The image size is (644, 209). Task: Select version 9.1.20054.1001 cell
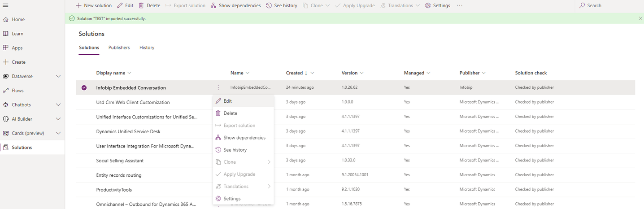[355, 175]
